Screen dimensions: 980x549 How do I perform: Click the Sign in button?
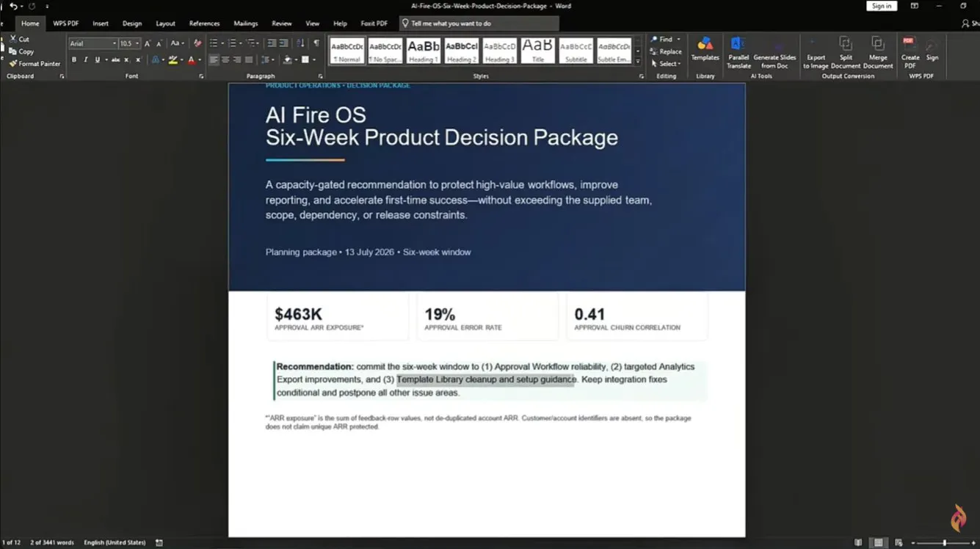882,6
